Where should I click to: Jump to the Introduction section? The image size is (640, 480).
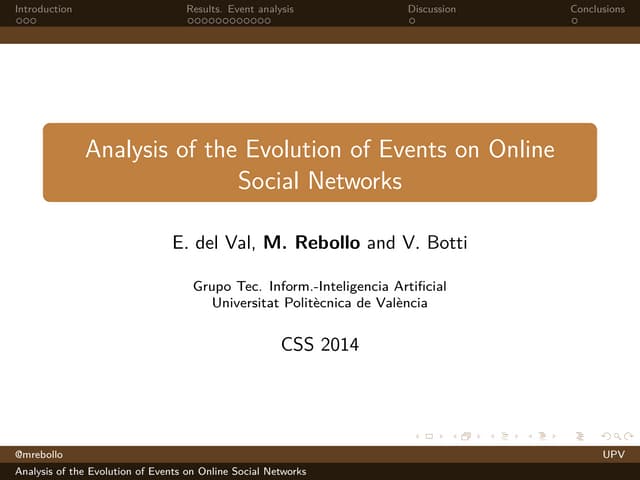coord(36,9)
